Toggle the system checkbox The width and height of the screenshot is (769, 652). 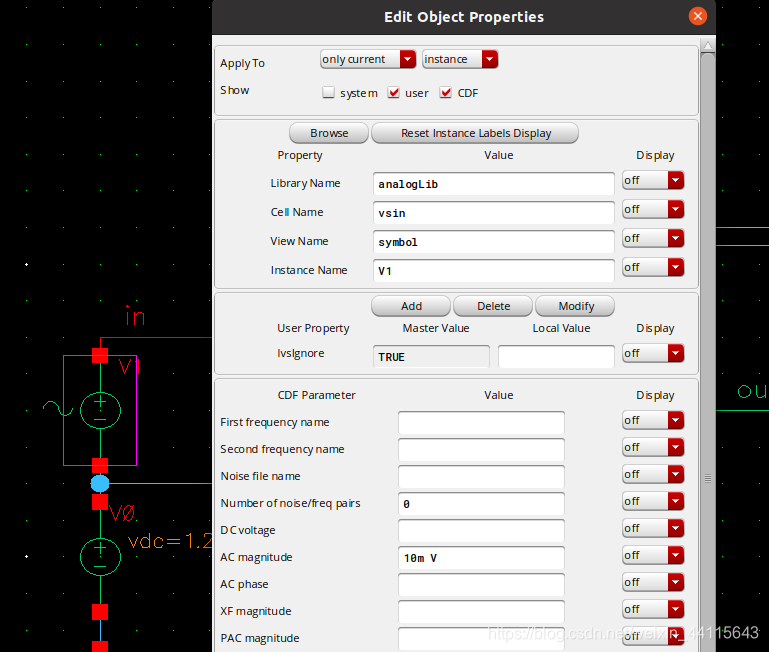click(328, 92)
